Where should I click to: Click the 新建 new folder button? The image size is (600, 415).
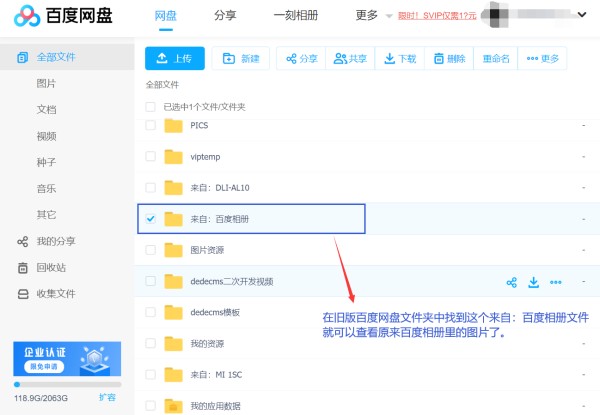click(241, 59)
